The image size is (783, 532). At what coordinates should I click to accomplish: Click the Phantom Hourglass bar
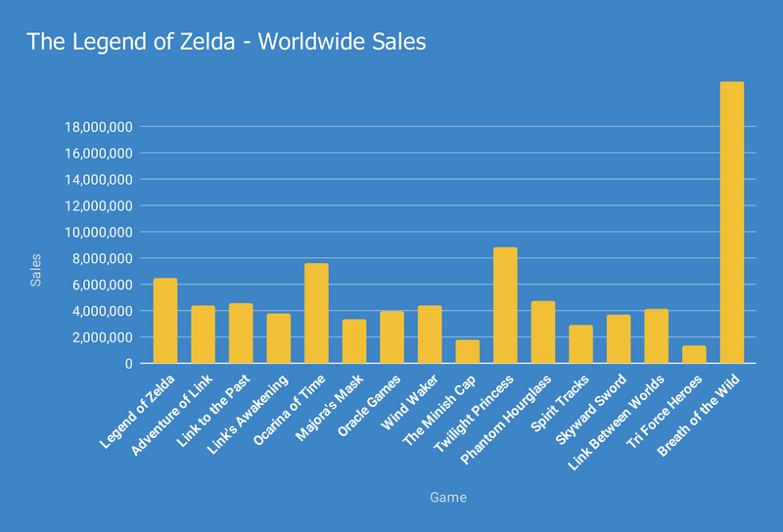(x=542, y=332)
